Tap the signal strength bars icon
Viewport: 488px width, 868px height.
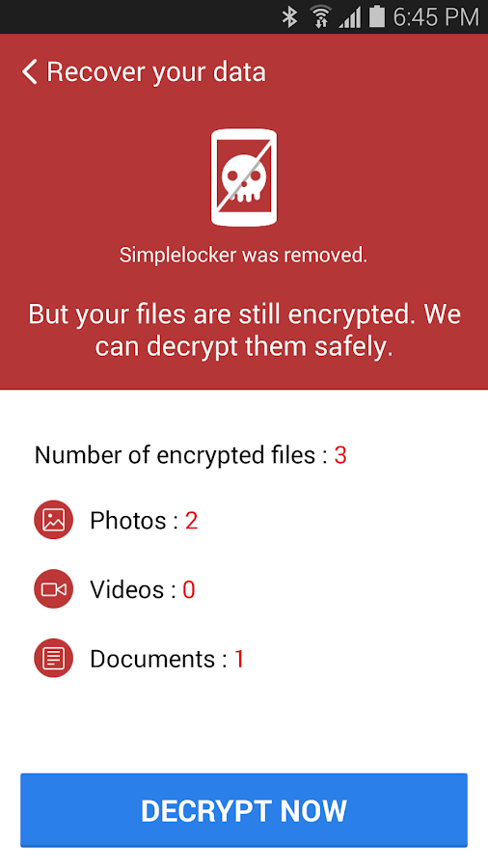click(x=350, y=17)
